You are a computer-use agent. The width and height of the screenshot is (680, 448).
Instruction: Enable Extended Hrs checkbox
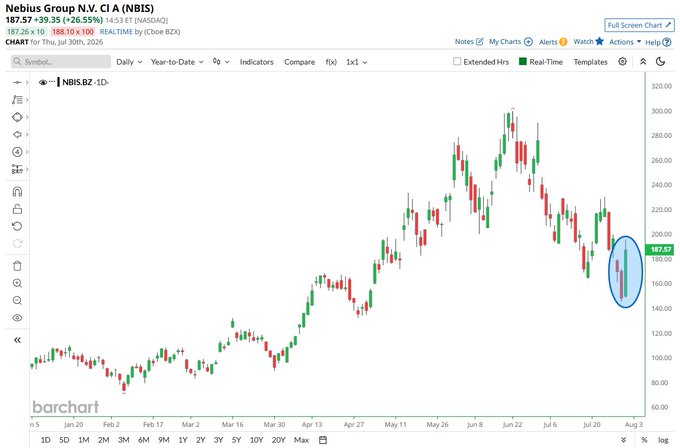(x=457, y=62)
